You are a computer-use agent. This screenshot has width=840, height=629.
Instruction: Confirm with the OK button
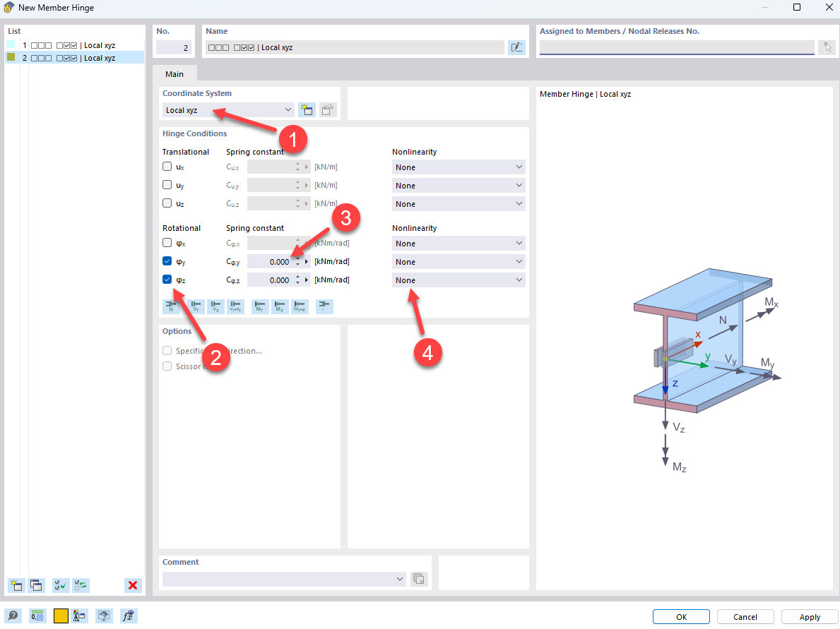point(681,617)
